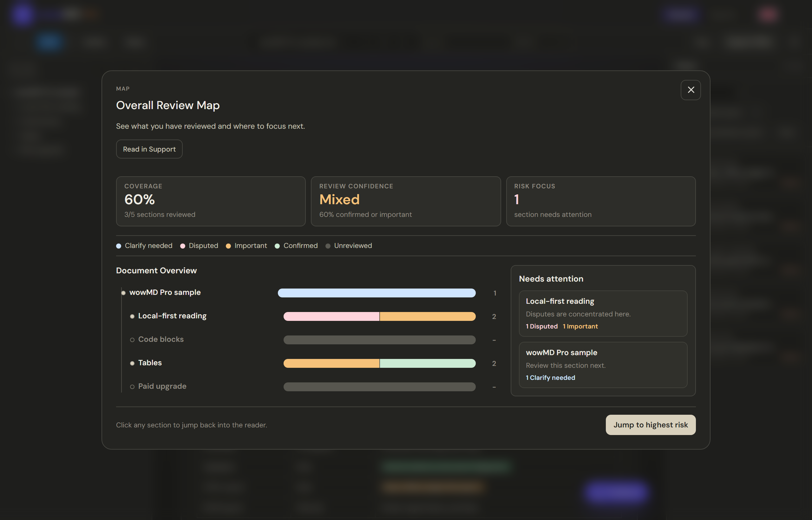Click the orange Important segment of Tables bar

click(331, 363)
